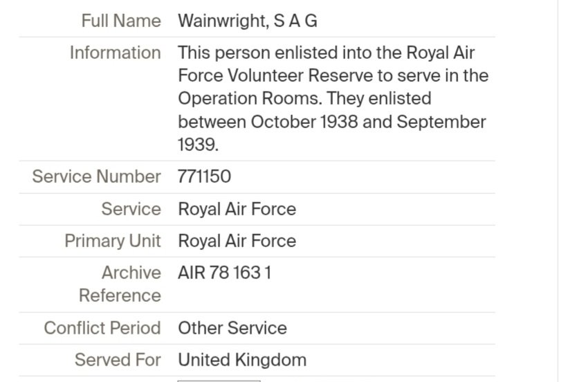Click the Service field label
Screen dimensions: 588x382
131,209
